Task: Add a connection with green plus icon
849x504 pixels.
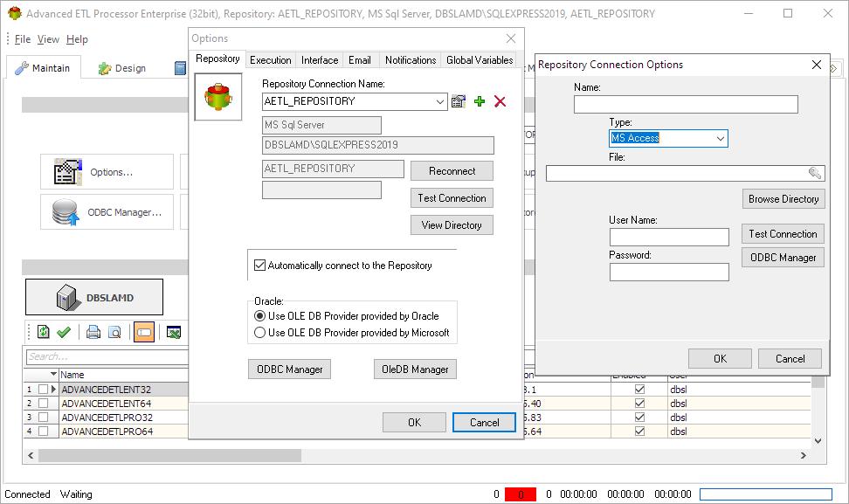Action: (480, 101)
